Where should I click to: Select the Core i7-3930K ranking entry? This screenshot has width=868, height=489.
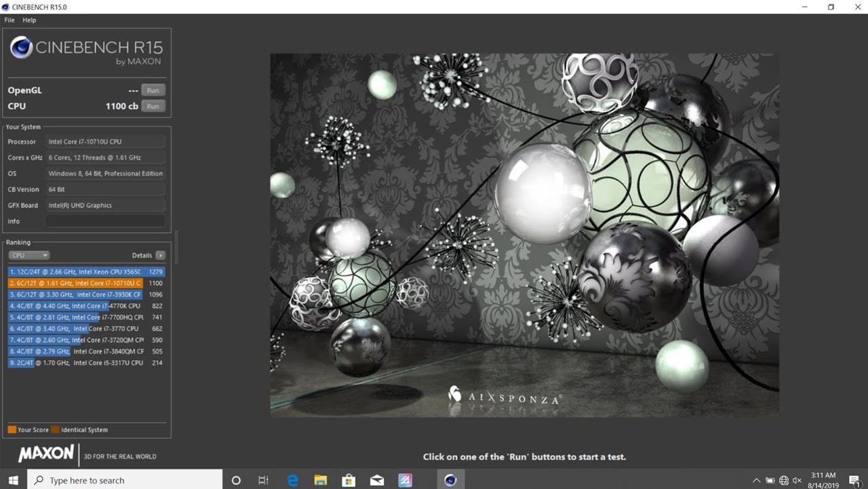click(87, 294)
